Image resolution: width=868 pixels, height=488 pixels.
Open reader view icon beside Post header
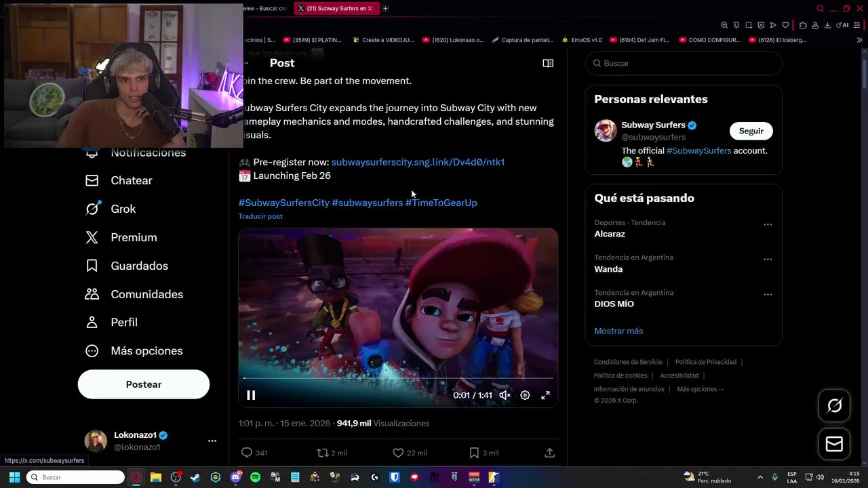point(548,63)
